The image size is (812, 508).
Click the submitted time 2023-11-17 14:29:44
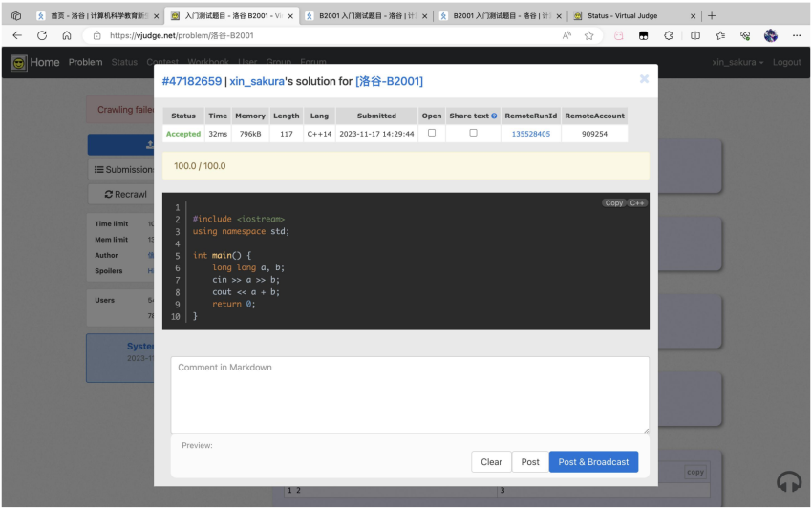(x=376, y=134)
